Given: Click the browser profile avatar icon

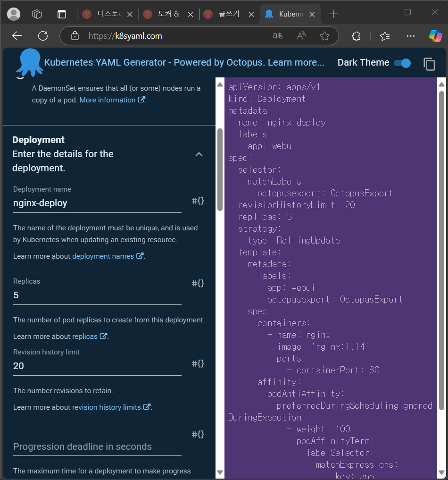Looking at the screenshot, I should 14,14.
